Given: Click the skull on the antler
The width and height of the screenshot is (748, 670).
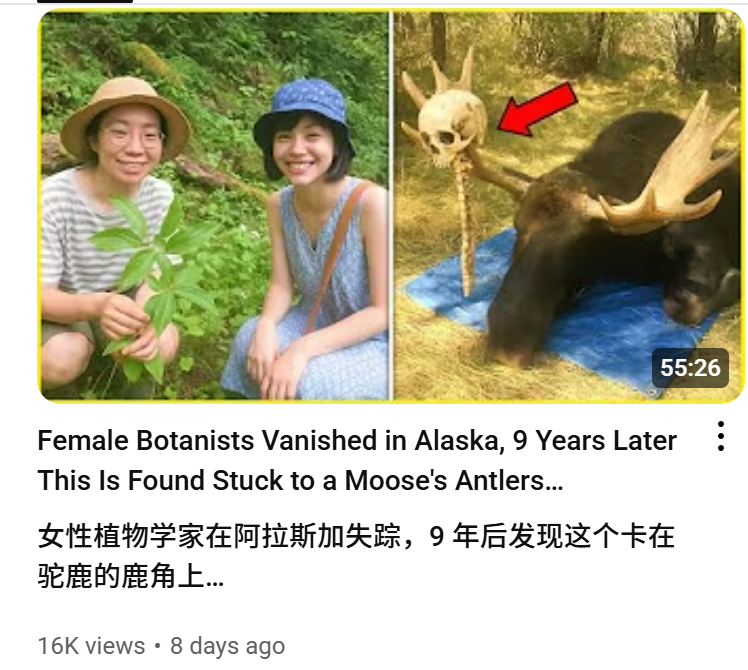Looking at the screenshot, I should coord(452,127).
